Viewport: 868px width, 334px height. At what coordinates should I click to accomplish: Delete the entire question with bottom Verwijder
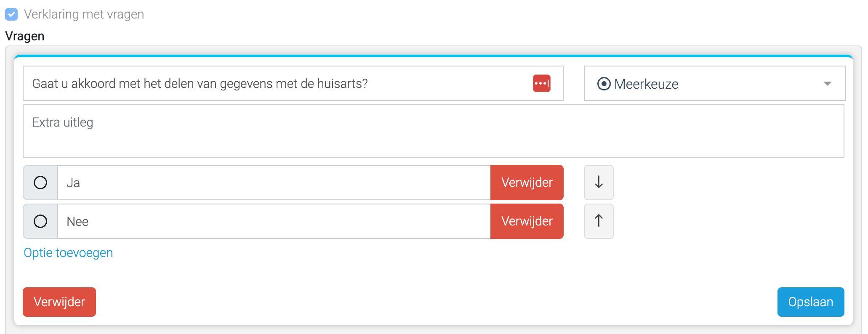coord(59,302)
